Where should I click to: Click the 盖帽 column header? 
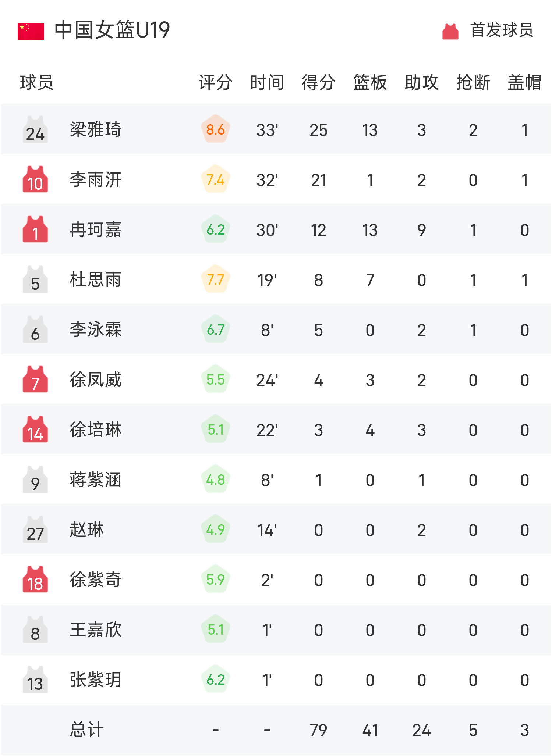click(x=525, y=82)
